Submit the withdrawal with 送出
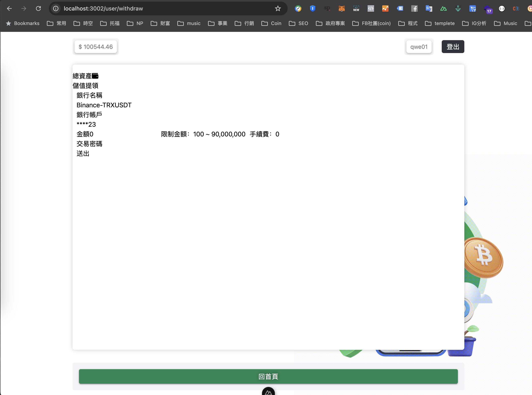The height and width of the screenshot is (395, 532). click(x=83, y=154)
